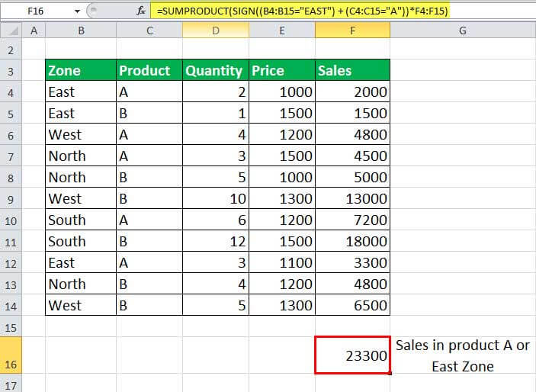
Task: Click product A cell in row 10
Action: coord(149,220)
